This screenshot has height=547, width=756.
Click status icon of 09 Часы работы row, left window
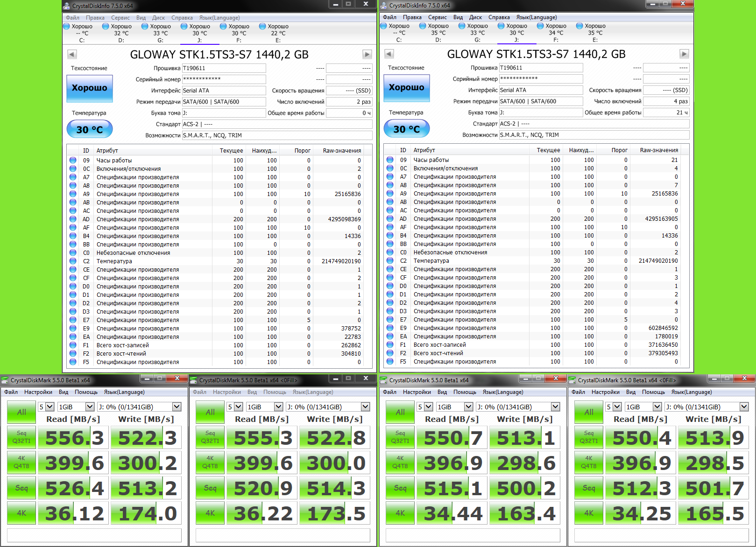73,160
